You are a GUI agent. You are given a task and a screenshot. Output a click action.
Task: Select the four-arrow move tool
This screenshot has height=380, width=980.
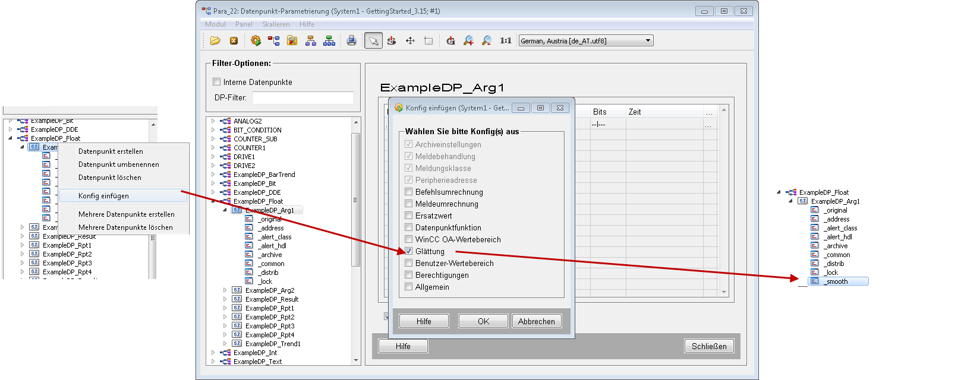pos(410,40)
